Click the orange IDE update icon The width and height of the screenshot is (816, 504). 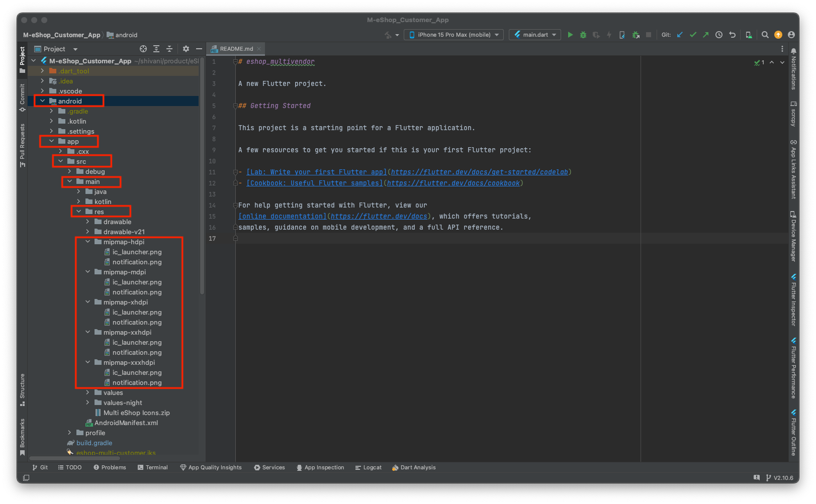tap(778, 35)
